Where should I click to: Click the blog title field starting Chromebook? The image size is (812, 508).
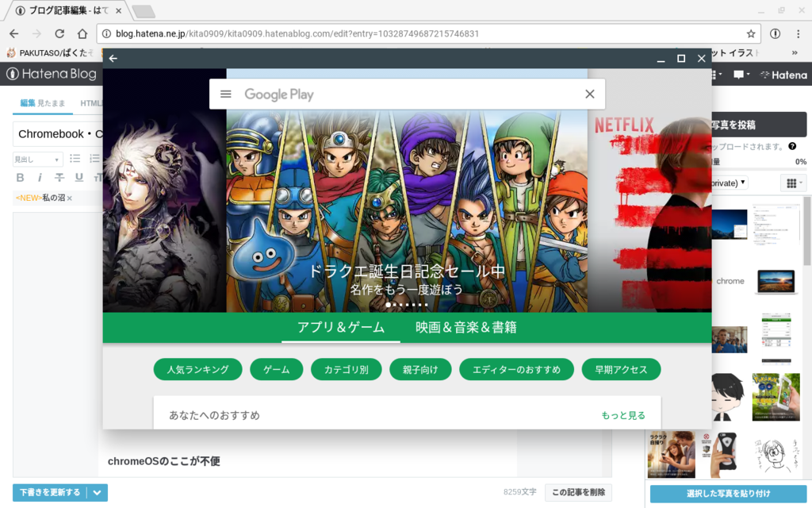coord(58,133)
